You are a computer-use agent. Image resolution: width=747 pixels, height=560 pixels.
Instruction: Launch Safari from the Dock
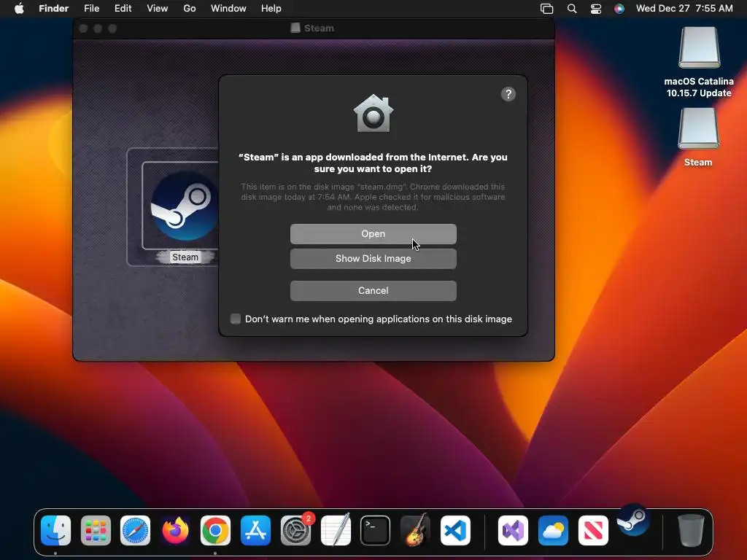click(x=135, y=530)
